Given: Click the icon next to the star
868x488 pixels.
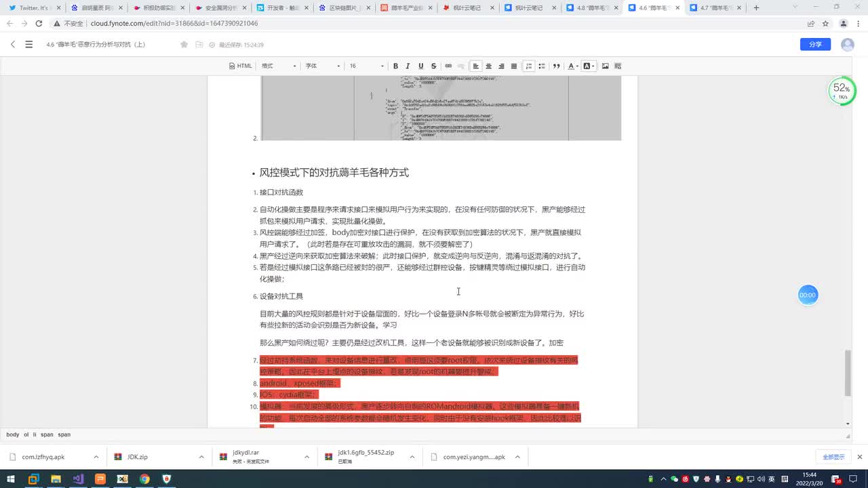Looking at the screenshot, I should (x=199, y=44).
